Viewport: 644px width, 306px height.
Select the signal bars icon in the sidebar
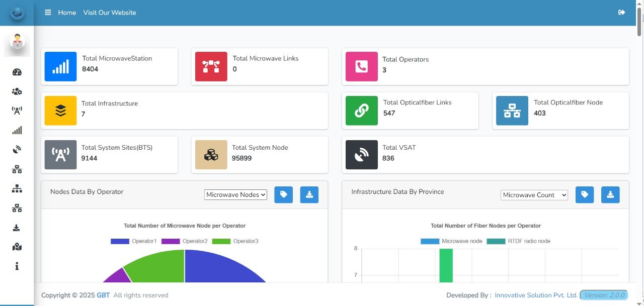click(17, 130)
